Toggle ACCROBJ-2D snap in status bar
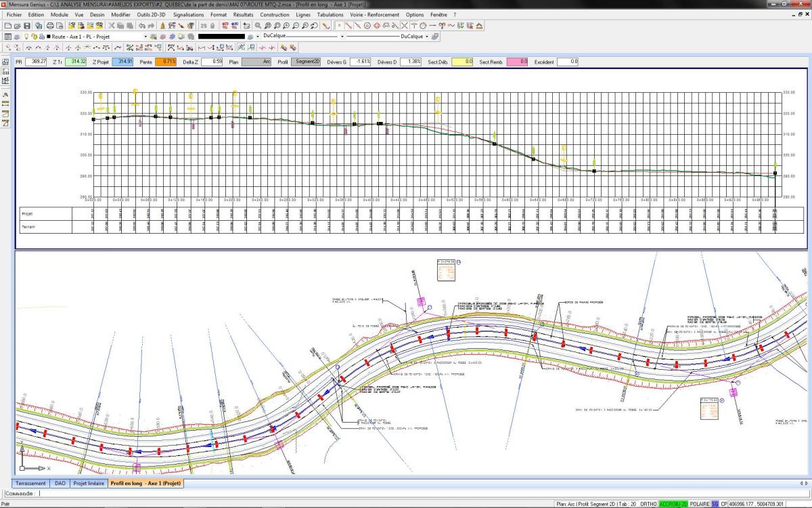Viewport: 812px width, 508px height. (674, 504)
